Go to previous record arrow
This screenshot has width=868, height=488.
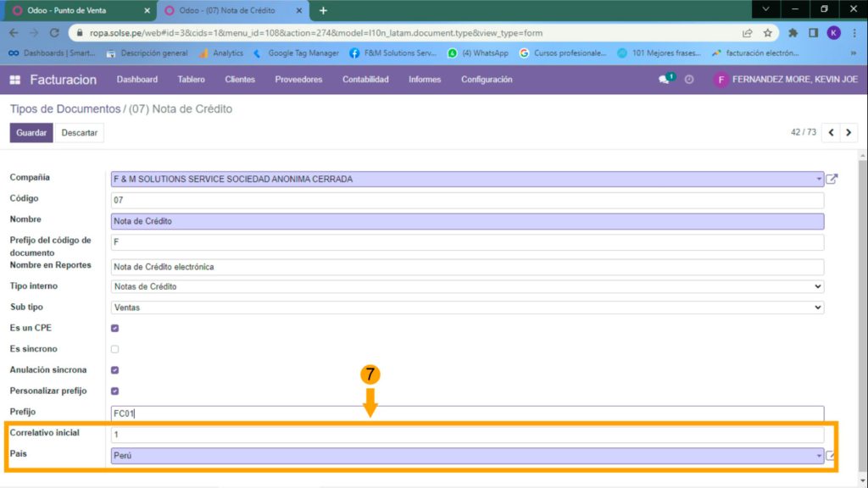831,133
